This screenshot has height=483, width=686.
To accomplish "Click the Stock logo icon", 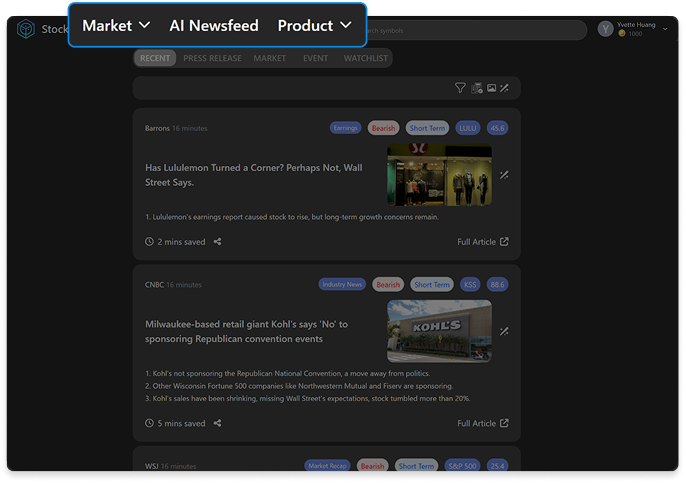I will coord(26,29).
